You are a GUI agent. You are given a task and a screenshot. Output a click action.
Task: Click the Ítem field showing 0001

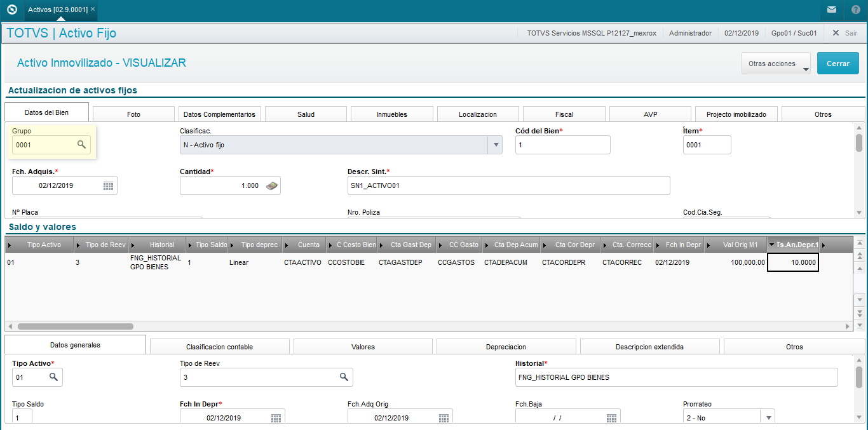pos(707,145)
